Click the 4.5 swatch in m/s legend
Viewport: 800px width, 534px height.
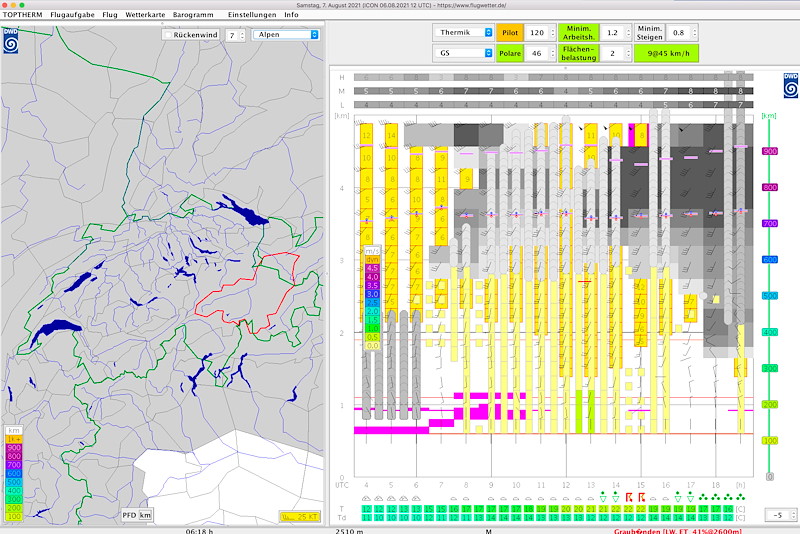tap(372, 268)
